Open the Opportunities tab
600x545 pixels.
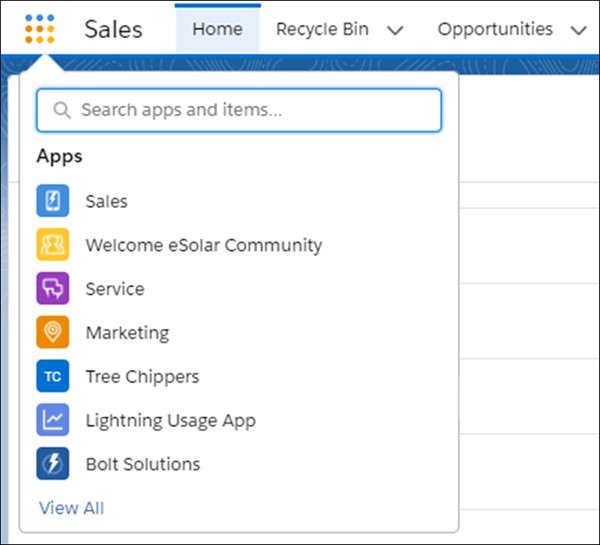[495, 29]
